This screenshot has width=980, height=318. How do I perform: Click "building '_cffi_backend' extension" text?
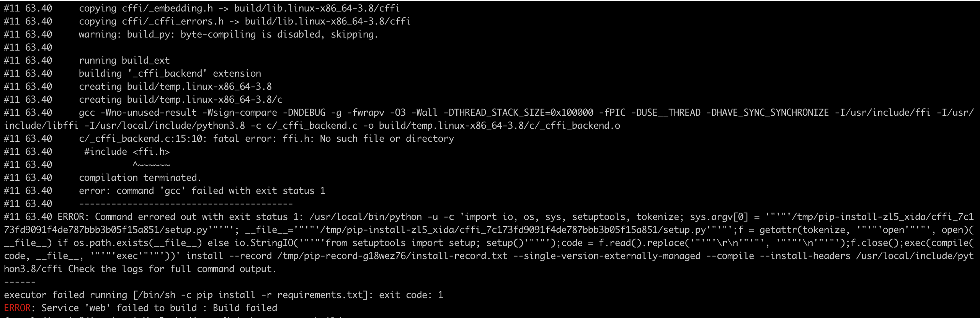[170, 74]
